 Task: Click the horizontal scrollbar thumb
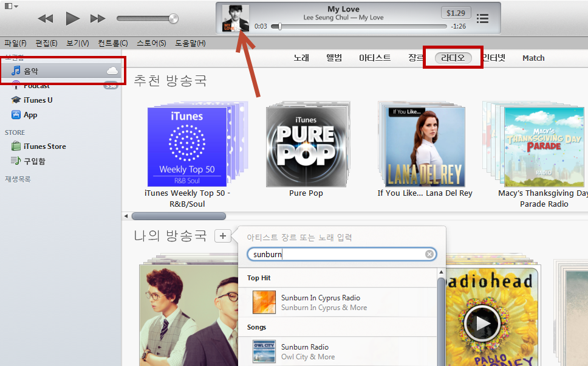179,216
